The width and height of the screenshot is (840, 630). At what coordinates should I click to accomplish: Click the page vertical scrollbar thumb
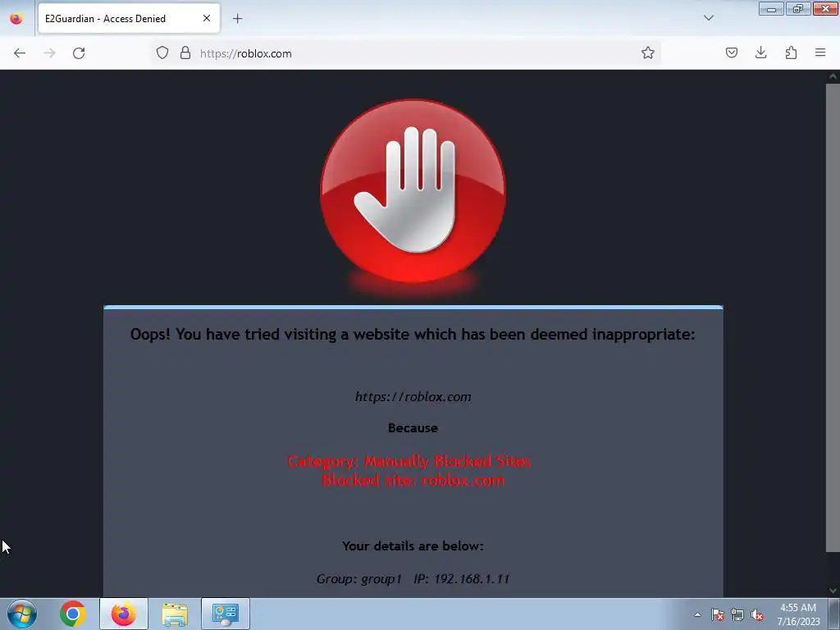(x=833, y=317)
